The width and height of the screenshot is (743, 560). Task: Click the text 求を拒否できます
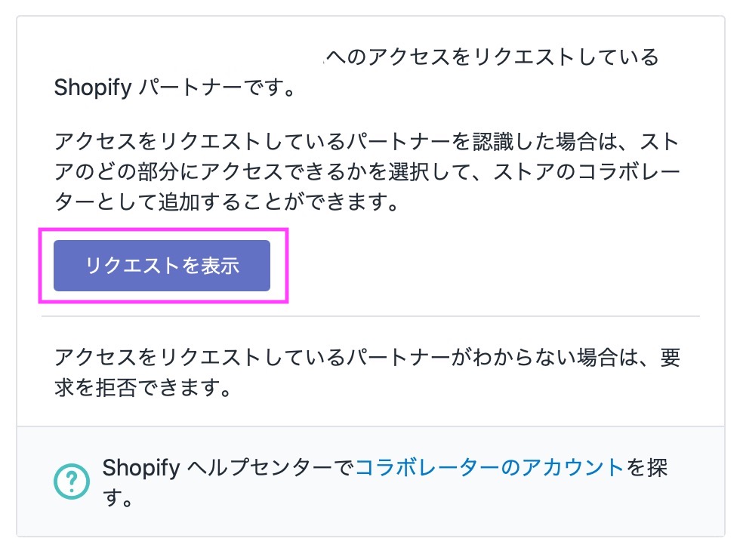[142, 389]
